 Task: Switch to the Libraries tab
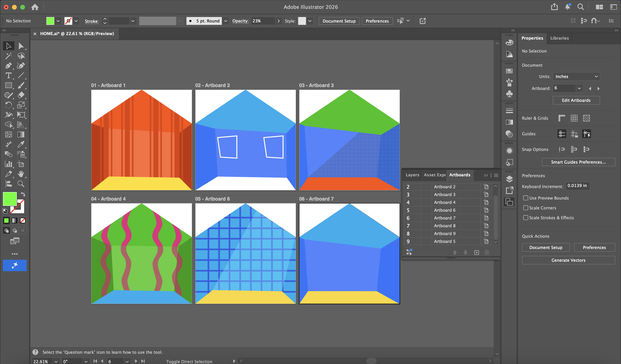pyautogui.click(x=559, y=38)
